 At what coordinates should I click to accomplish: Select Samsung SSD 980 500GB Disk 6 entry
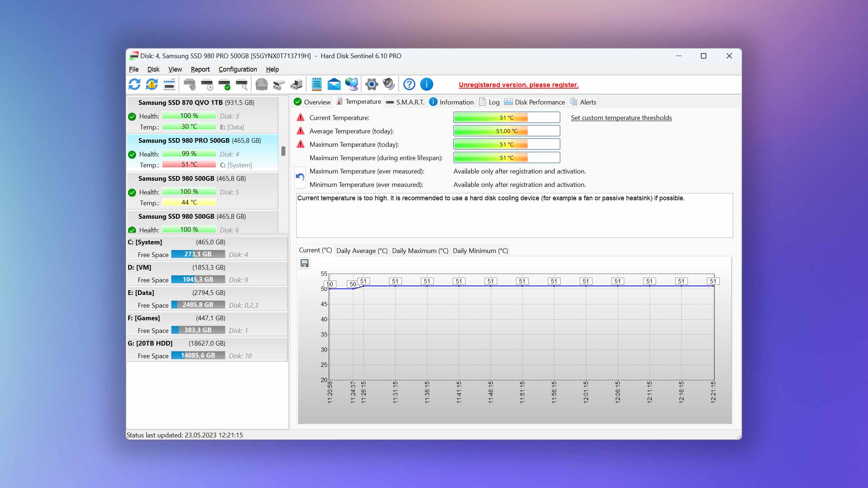pos(203,222)
